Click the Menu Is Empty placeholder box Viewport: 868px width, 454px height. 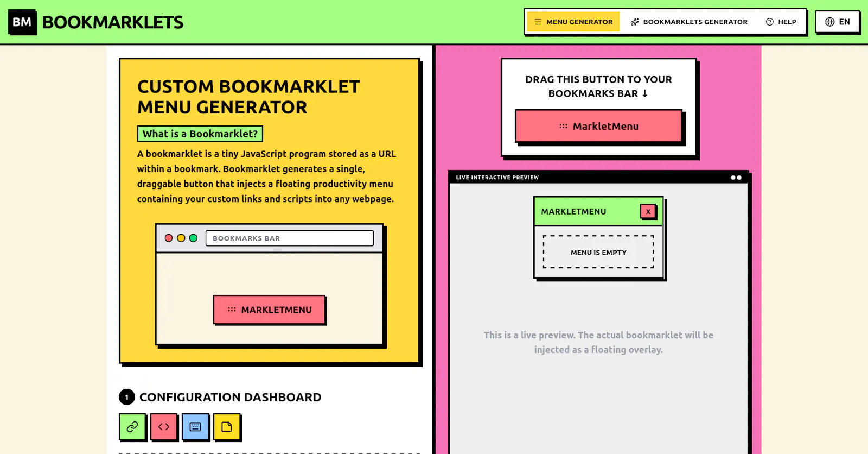click(598, 252)
